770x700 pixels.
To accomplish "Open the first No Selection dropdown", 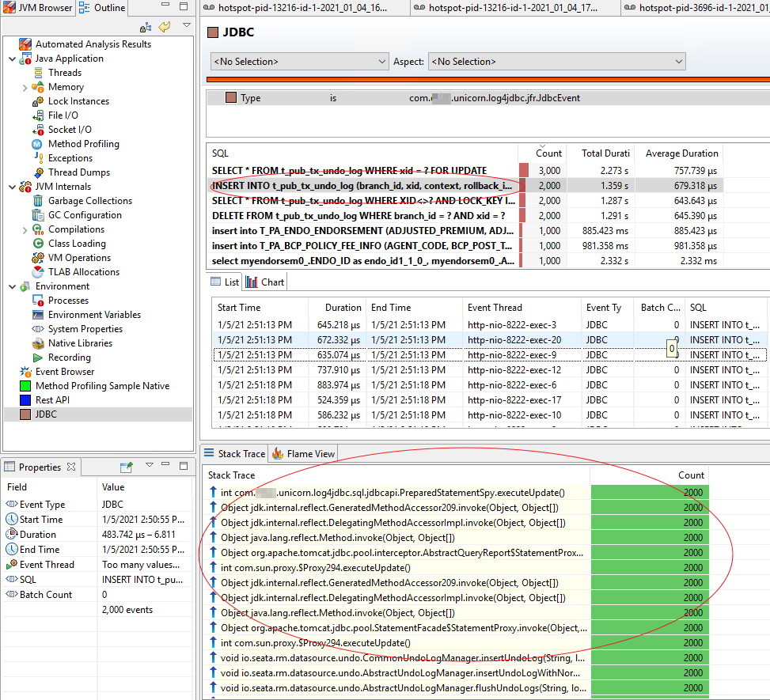I will tap(299, 62).
